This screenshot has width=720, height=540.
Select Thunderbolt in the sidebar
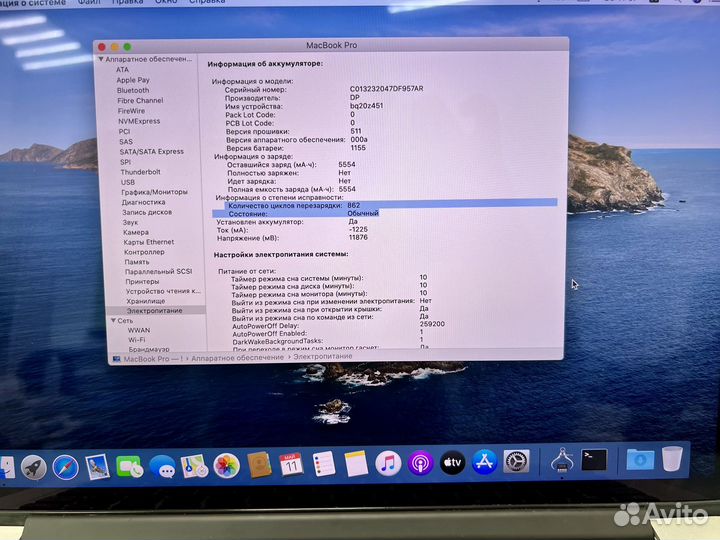[141, 172]
